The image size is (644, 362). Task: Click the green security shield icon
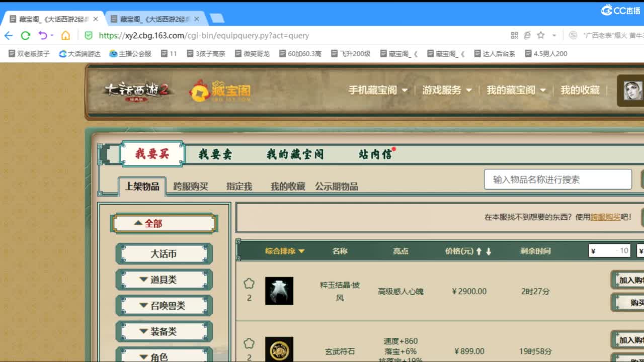coord(89,36)
